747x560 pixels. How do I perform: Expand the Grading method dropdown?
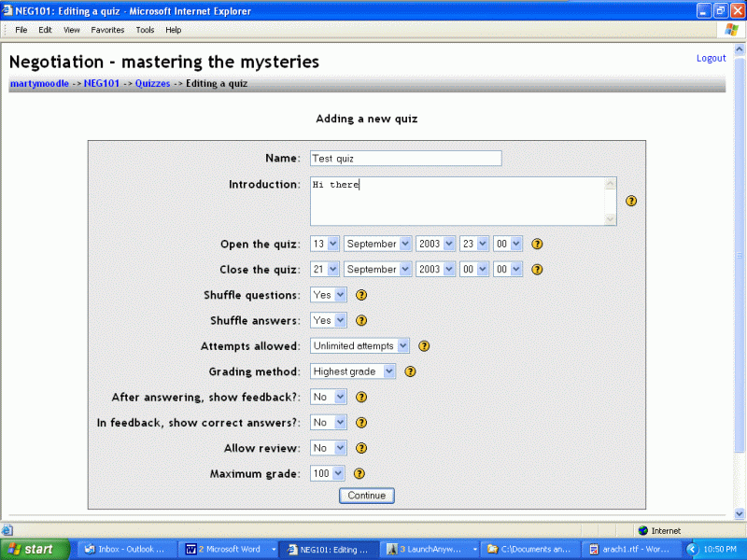click(x=353, y=371)
